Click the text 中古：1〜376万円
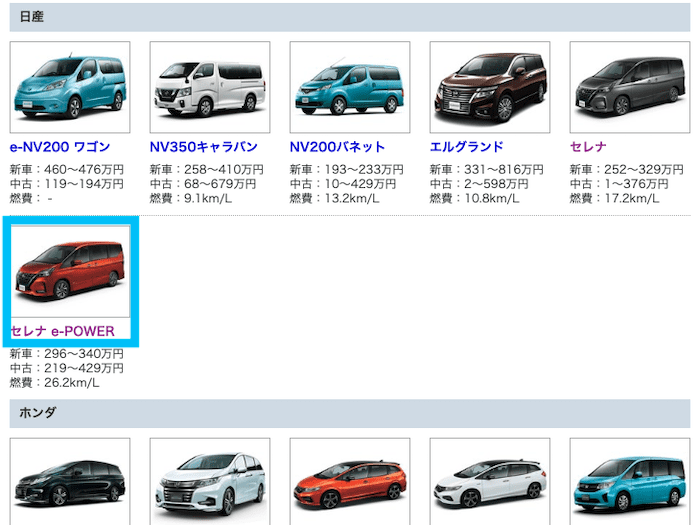700x525 pixels. pos(619,184)
